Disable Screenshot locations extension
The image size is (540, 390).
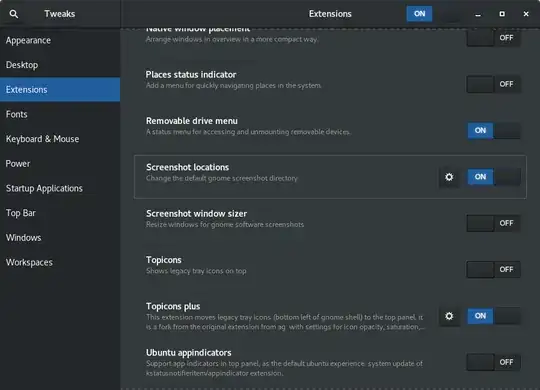pyautogui.click(x=494, y=177)
